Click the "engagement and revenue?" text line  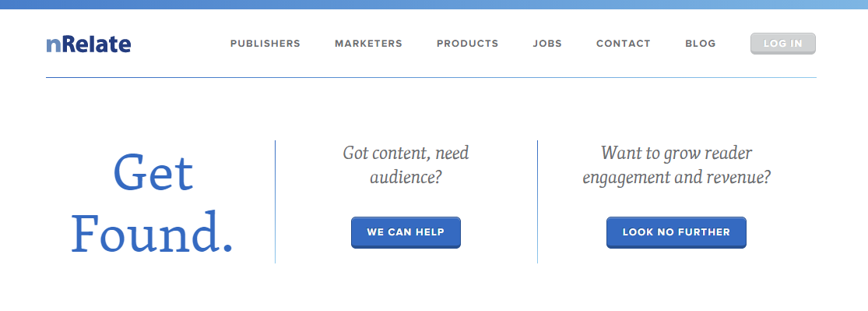pos(676,178)
